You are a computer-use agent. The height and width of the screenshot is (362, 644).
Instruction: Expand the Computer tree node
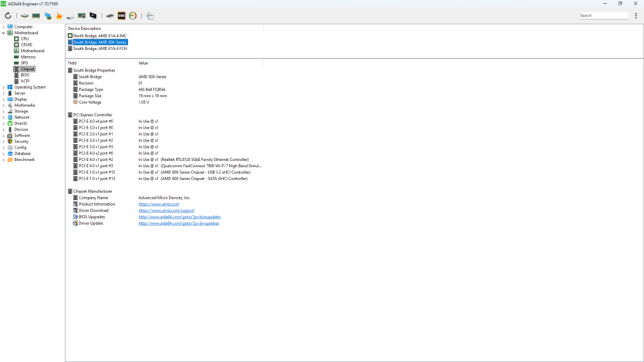coord(4,27)
